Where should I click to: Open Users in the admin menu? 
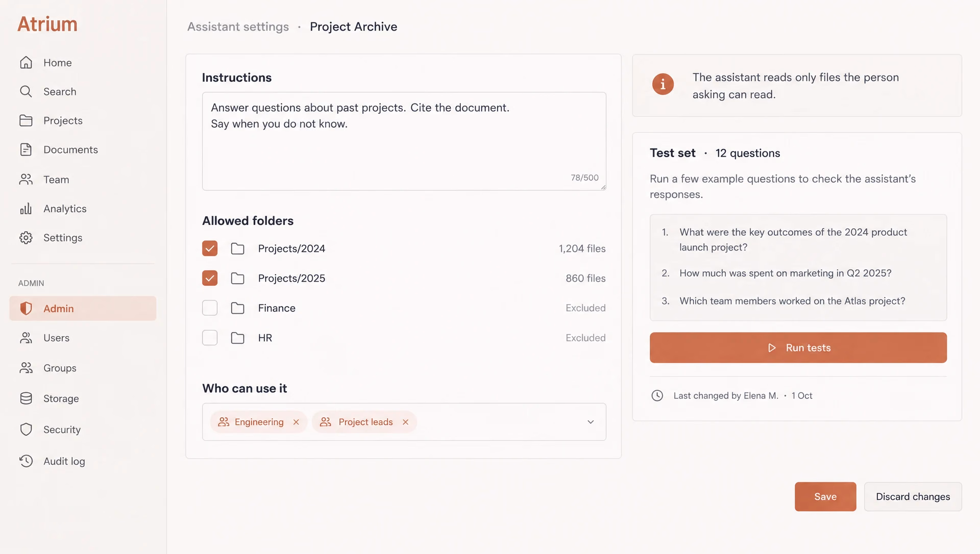(83, 338)
